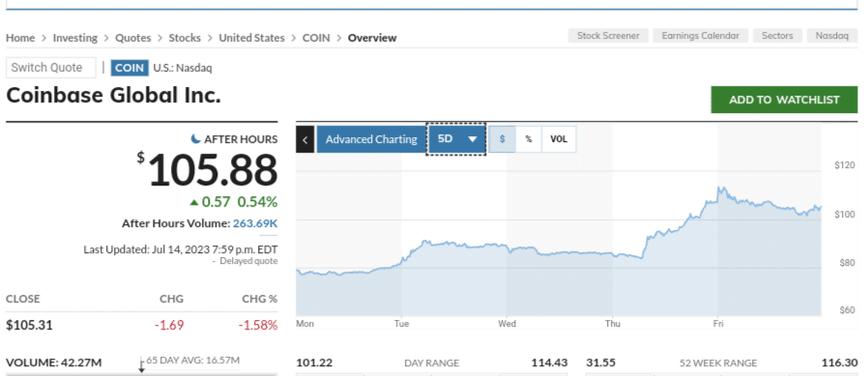Click the Switch Quote input field
Screen dimensions: 868x376
click(x=51, y=68)
